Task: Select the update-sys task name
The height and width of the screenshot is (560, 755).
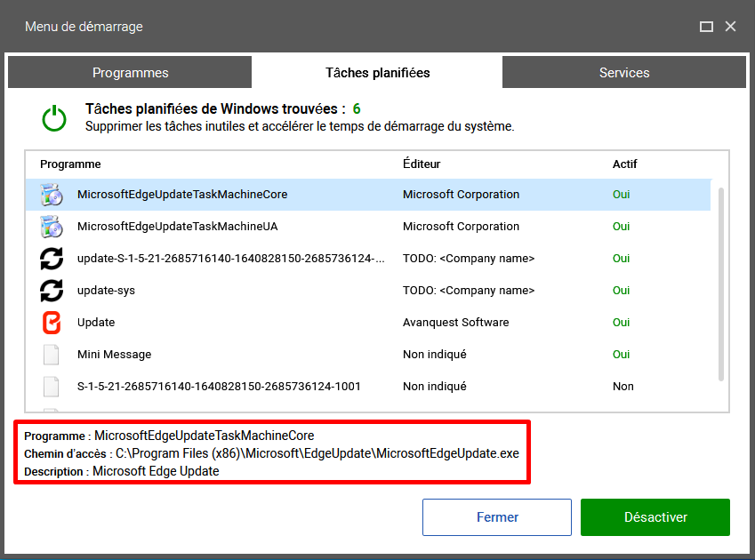Action: [106, 291]
